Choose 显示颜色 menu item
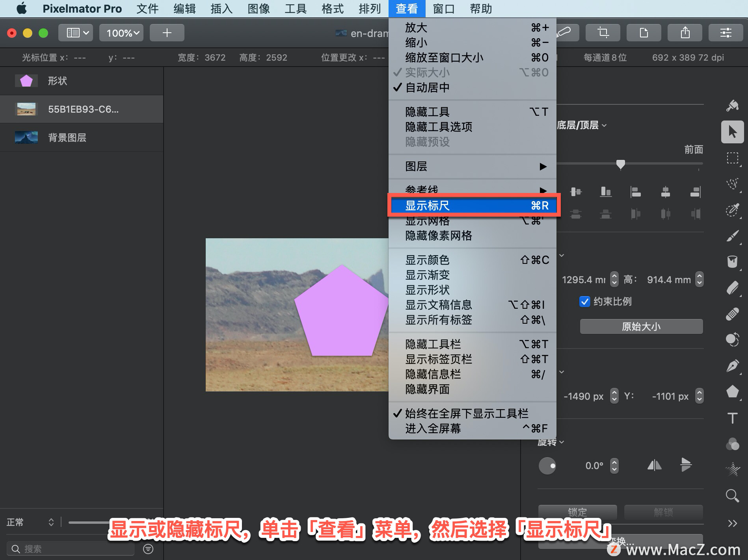748x560 pixels. tap(472, 260)
